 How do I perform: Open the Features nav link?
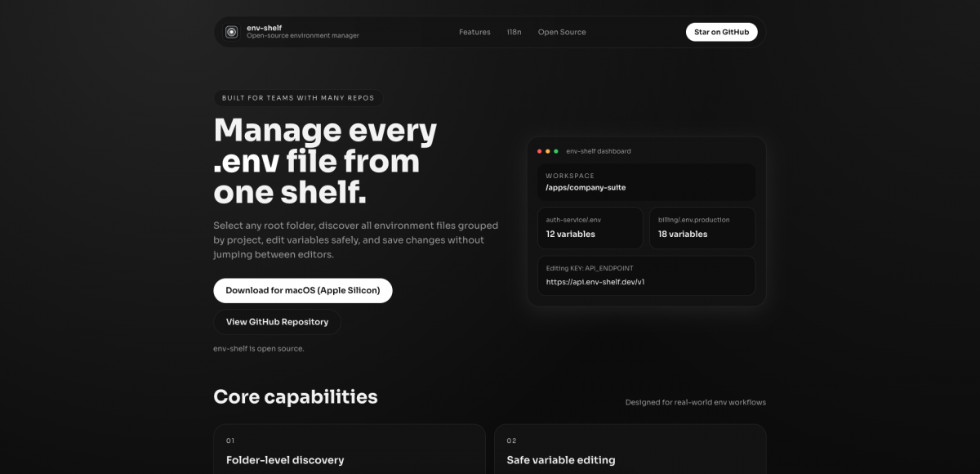tap(474, 32)
